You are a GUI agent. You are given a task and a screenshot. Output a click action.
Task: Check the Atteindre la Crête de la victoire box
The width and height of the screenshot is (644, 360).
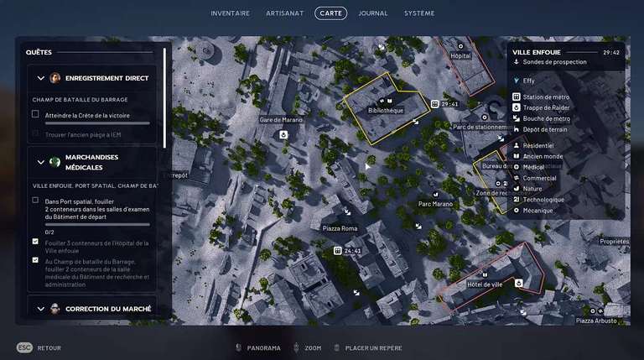pos(35,114)
